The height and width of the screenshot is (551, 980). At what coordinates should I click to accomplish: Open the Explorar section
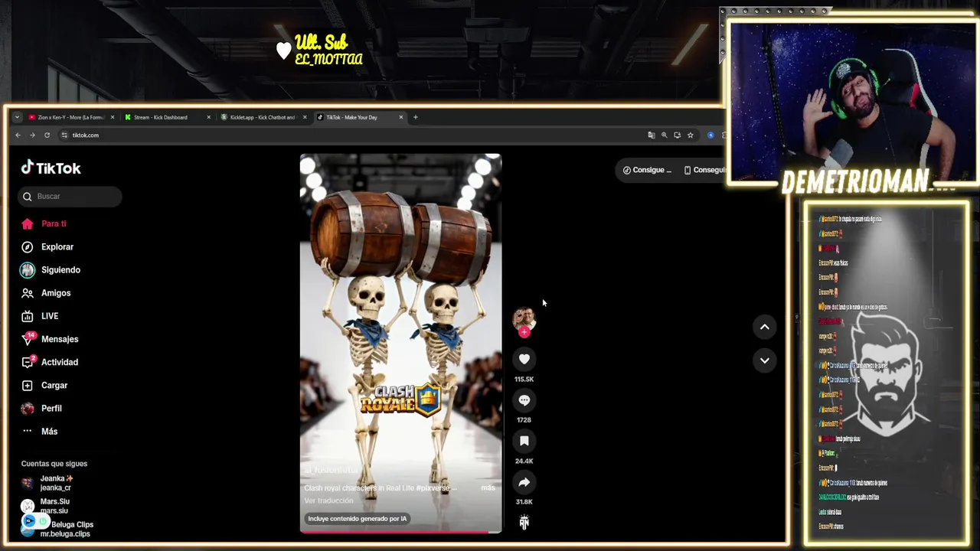click(47, 246)
